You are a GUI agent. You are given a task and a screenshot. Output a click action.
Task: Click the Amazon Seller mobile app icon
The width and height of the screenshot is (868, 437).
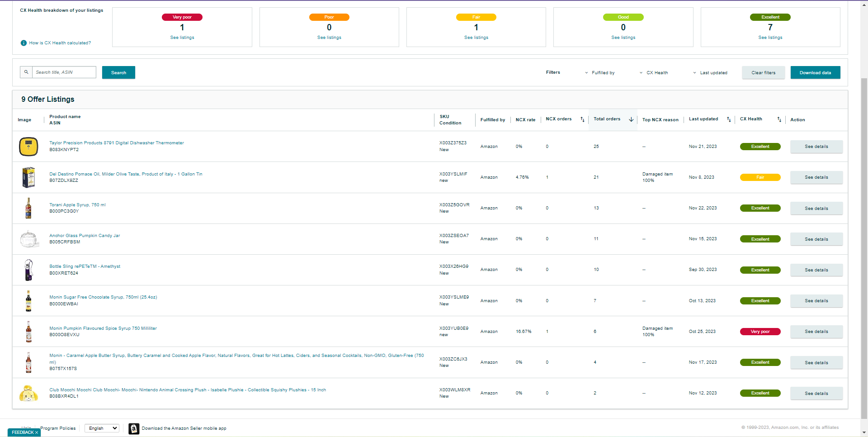[x=134, y=428]
